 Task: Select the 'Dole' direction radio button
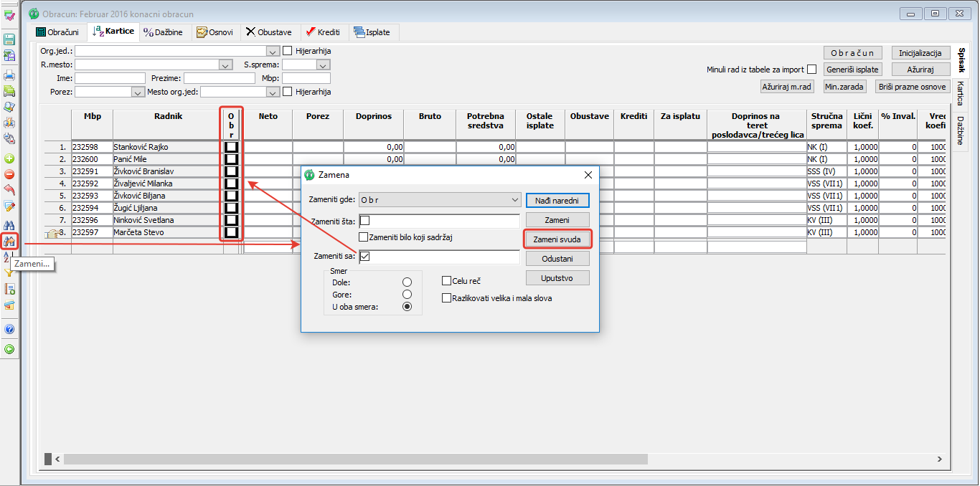pyautogui.click(x=407, y=282)
